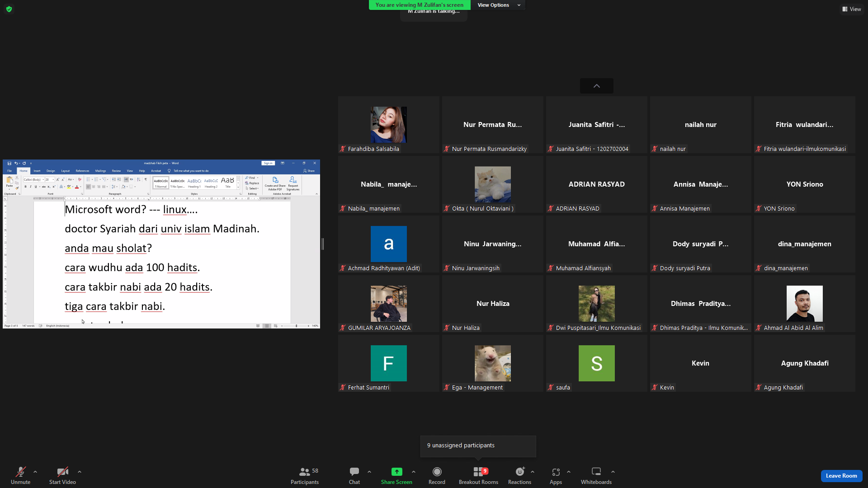The height and width of the screenshot is (488, 868).
Task: Select Ferhat Sumantri's F avatar tile
Action: 389,363
